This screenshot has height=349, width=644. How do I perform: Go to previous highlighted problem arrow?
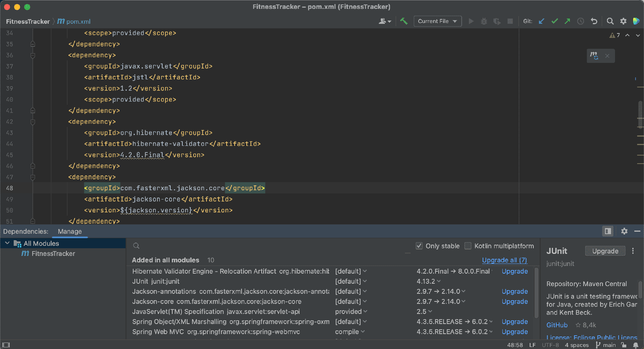[x=627, y=35]
